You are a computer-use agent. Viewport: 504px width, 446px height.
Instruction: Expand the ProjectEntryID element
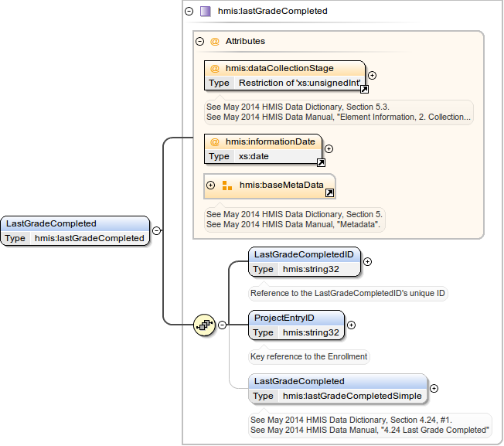351,325
